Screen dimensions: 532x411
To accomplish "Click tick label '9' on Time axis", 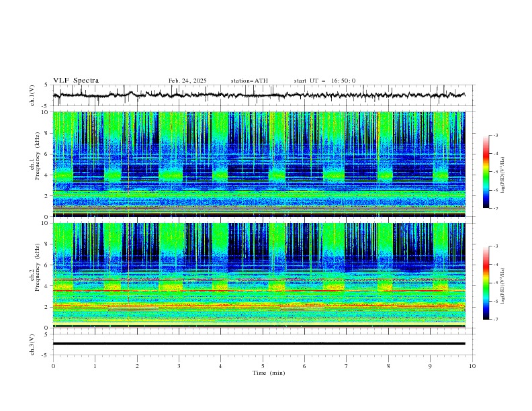I will pos(430,366).
